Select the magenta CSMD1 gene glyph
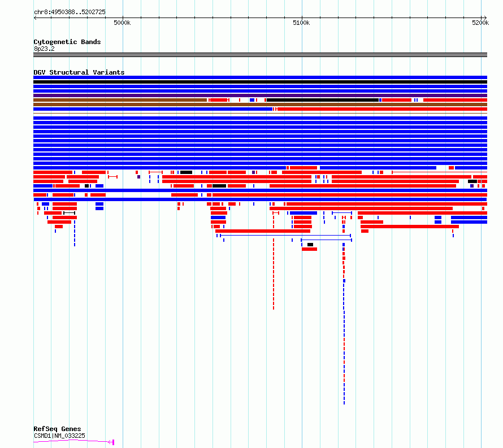 pyautogui.click(x=74, y=442)
